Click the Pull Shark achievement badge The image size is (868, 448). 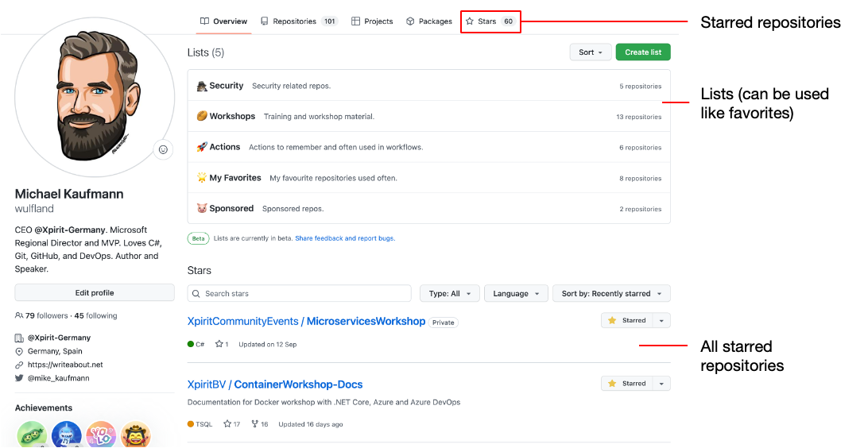[x=67, y=434]
